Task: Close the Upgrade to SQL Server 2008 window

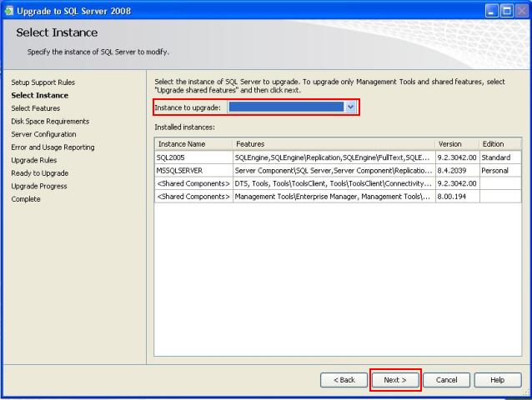Action: click(522, 11)
